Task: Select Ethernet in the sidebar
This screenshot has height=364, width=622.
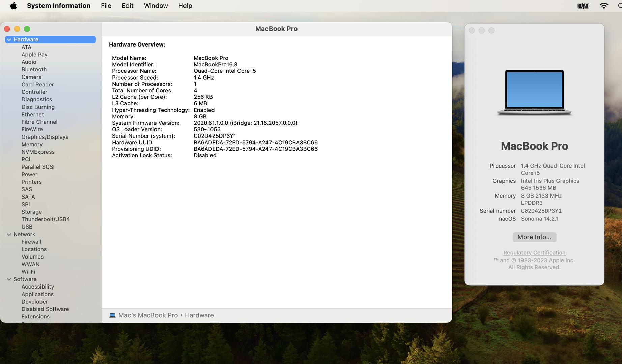Action: pyautogui.click(x=33, y=115)
